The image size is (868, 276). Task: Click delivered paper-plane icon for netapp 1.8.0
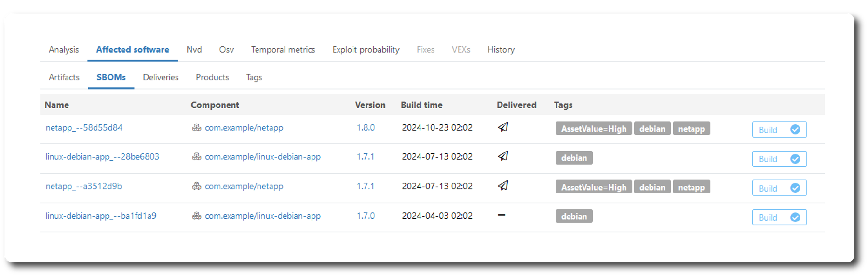[502, 127]
